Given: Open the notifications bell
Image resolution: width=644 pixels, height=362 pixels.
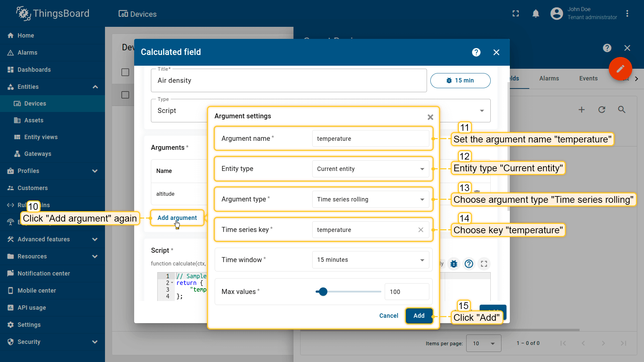Looking at the screenshot, I should (536, 14).
